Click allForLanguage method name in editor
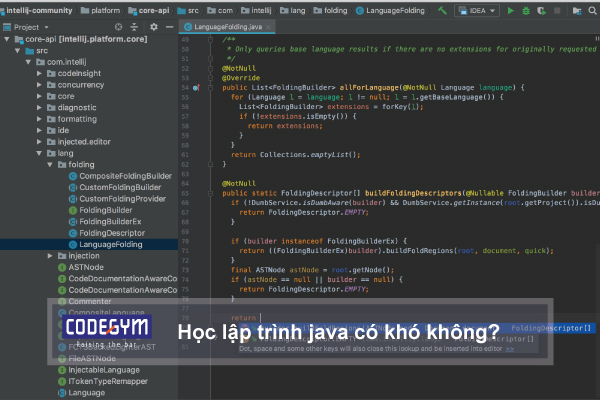Screen dimensions: 600x400 tap(369, 88)
